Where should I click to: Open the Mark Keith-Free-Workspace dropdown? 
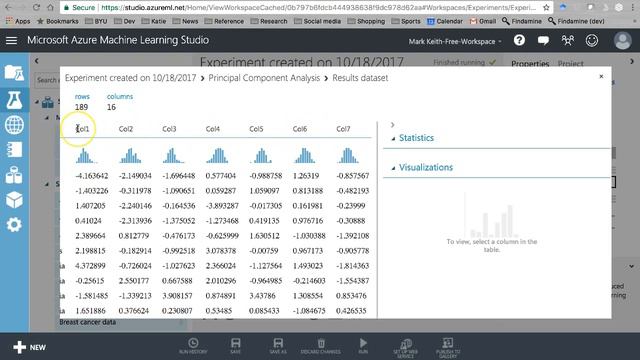point(455,41)
